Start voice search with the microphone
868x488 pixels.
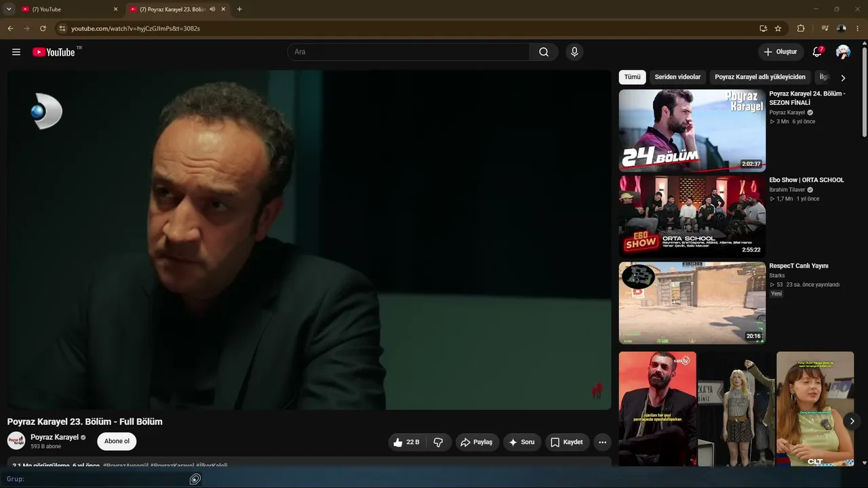574,52
